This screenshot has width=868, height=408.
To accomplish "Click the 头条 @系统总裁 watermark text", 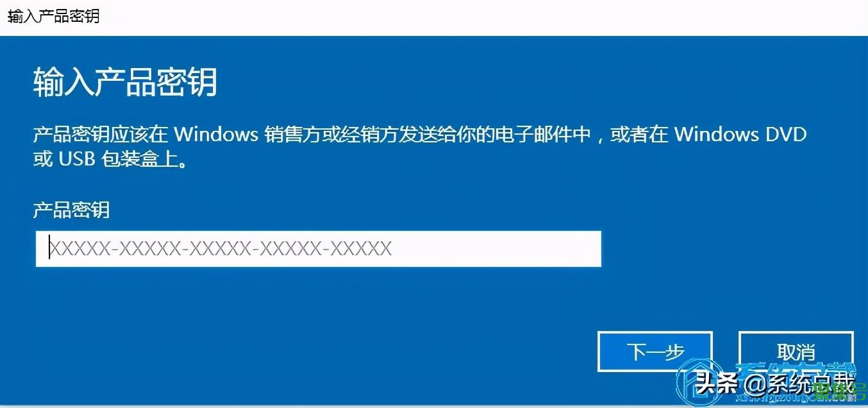I will pos(776,384).
